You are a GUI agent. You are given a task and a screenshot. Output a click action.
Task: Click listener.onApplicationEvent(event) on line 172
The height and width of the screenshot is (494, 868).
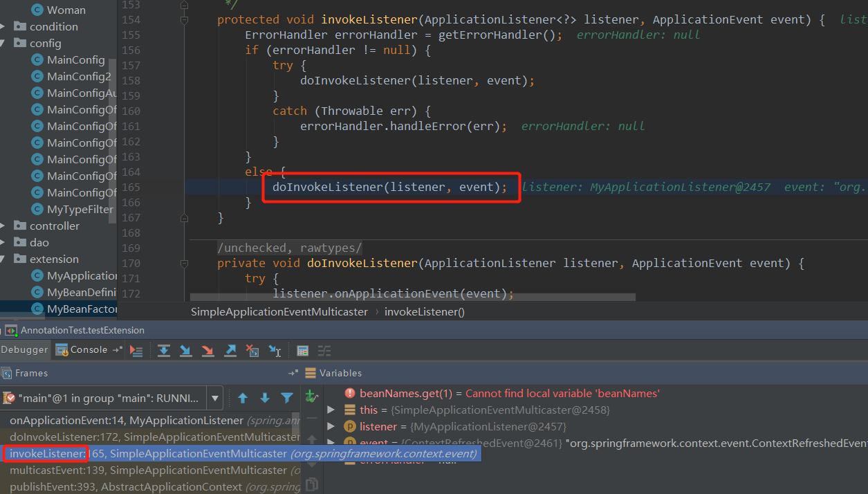(393, 294)
